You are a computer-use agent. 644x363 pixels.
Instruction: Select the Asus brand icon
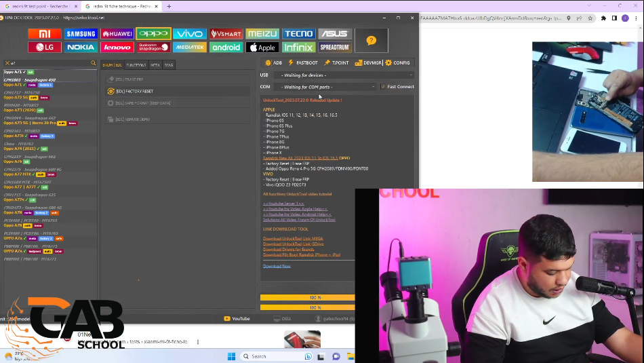(x=335, y=34)
